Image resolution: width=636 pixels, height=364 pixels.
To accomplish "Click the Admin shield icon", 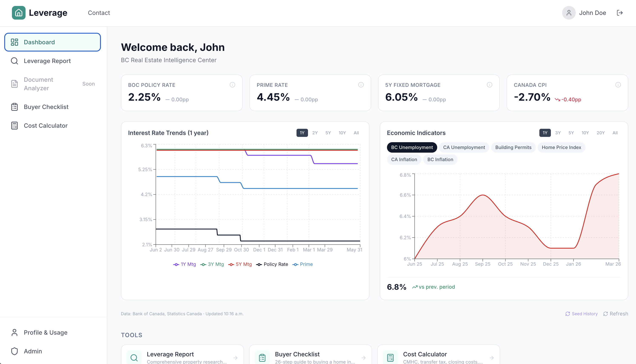I will point(14,351).
